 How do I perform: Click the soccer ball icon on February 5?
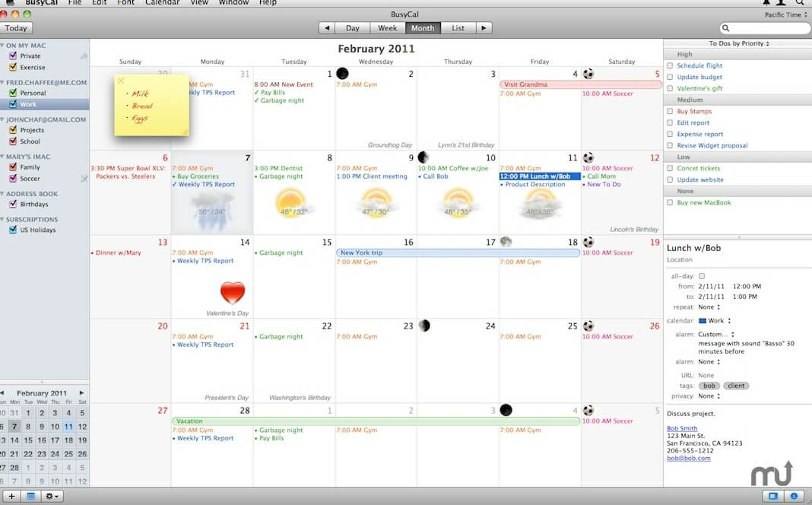pos(588,74)
